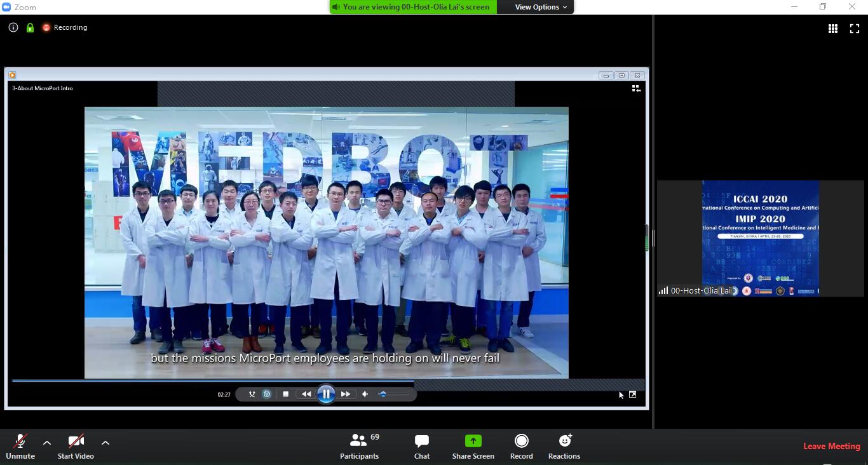Click Leave Meeting
The width and height of the screenshot is (868, 465).
click(831, 447)
